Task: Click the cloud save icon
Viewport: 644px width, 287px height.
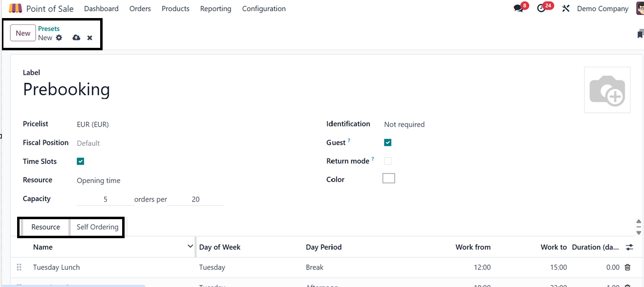Action: coord(76,38)
